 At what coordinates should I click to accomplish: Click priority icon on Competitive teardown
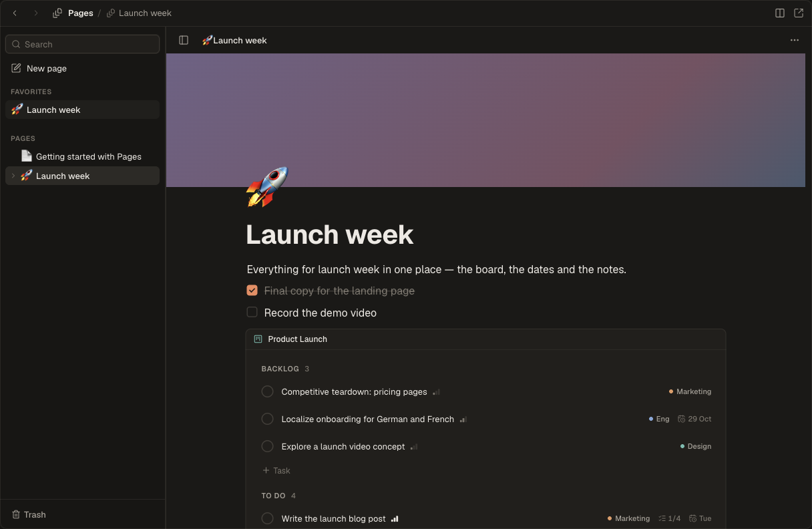437,392
